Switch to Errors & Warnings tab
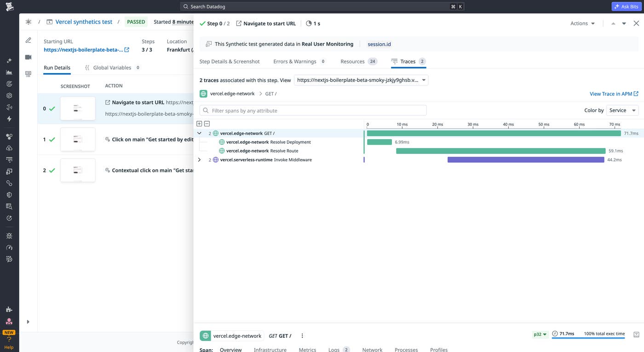Viewport: 644px width, 352px height. click(x=299, y=61)
